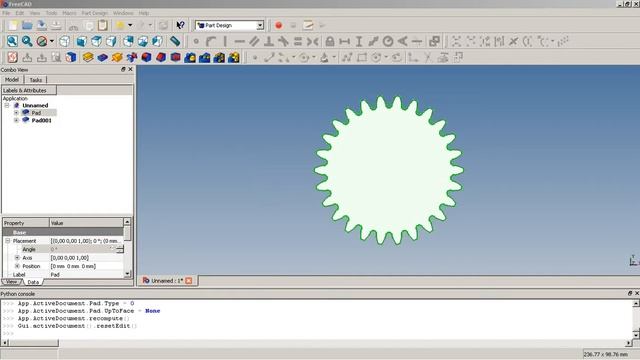640x360 pixels.
Task: Select the Unnamed : 1* document tab
Action: [167, 281]
